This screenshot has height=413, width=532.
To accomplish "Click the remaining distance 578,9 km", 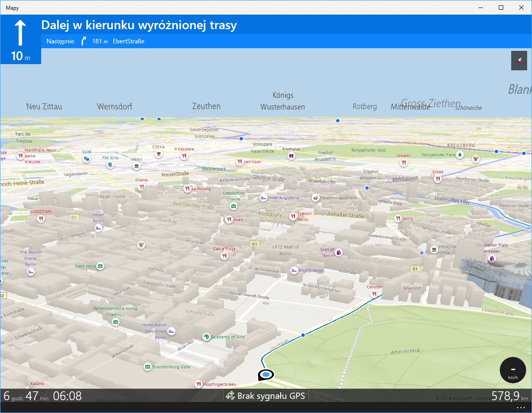I will point(509,396).
